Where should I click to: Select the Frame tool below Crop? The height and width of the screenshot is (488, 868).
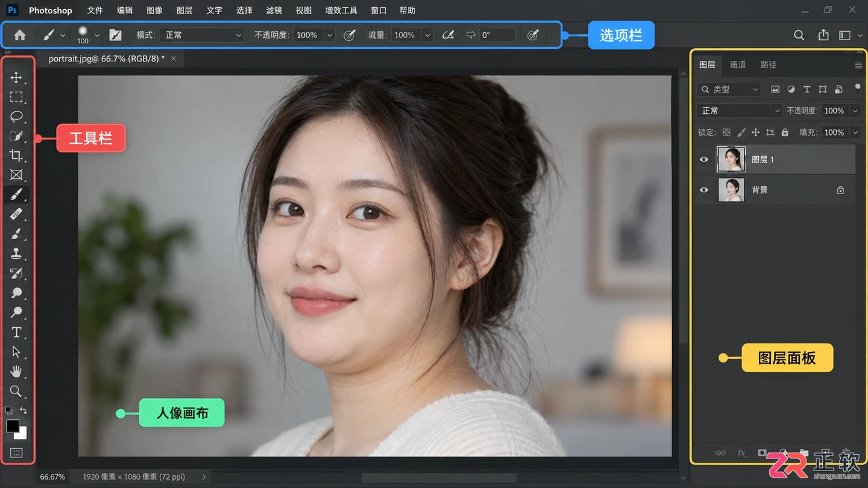[x=16, y=175]
